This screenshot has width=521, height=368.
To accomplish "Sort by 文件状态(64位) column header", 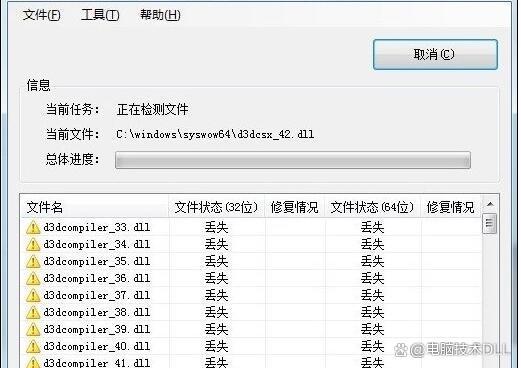I will (x=372, y=207).
